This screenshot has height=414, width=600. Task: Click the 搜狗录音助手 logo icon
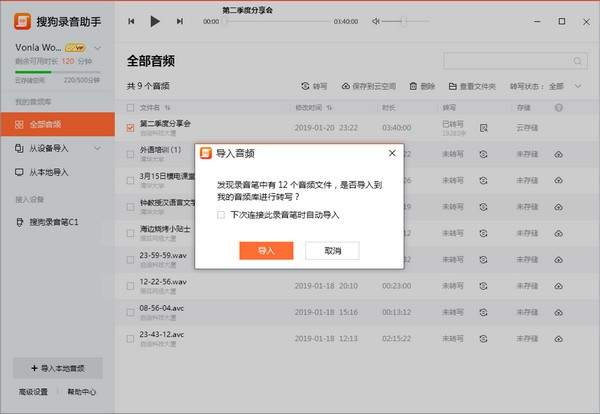click(x=22, y=21)
